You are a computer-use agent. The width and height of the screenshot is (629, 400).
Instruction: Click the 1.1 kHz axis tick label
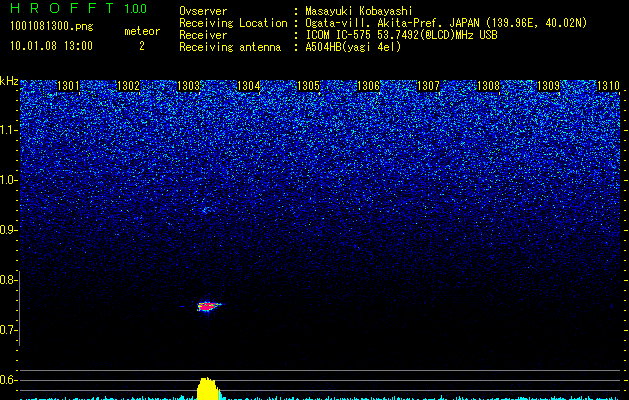[8, 130]
